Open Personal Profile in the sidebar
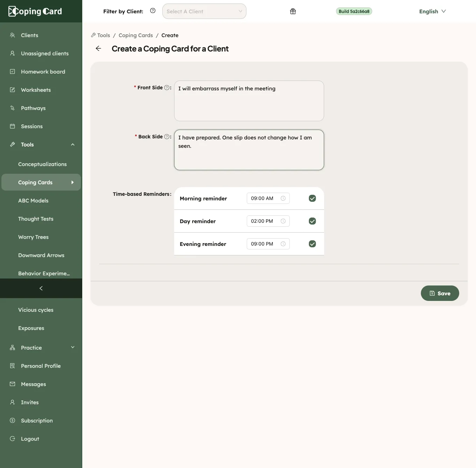This screenshot has width=476, height=468. point(41,366)
